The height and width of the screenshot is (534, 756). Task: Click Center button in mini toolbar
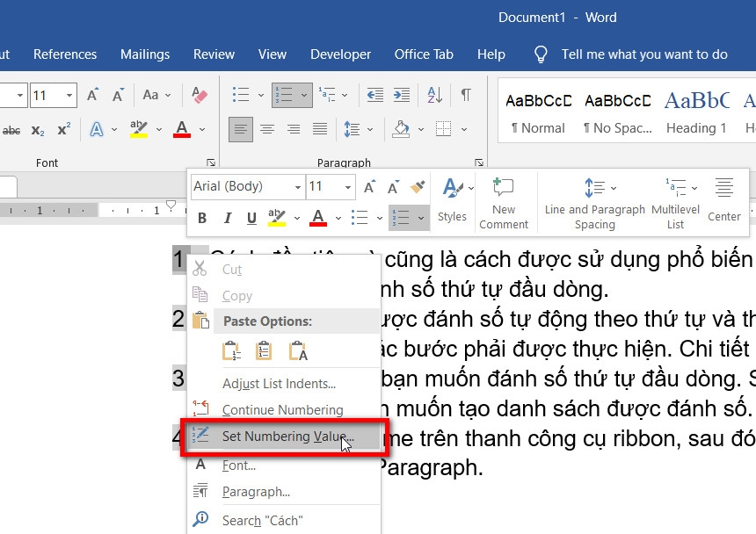click(723, 199)
